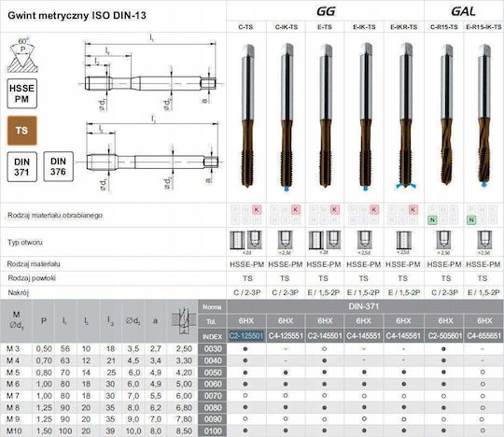
Task: Click the C-R15-TS column header
Action: pyautogui.click(x=444, y=27)
